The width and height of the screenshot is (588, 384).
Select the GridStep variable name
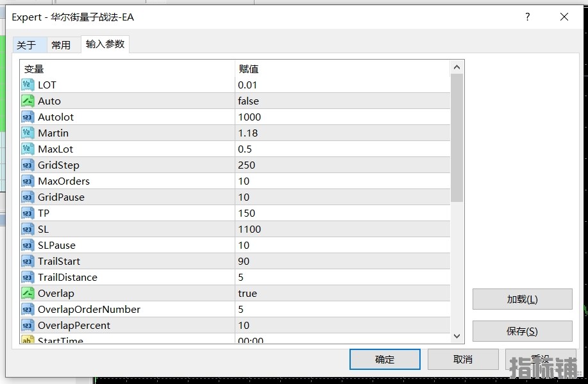point(58,165)
